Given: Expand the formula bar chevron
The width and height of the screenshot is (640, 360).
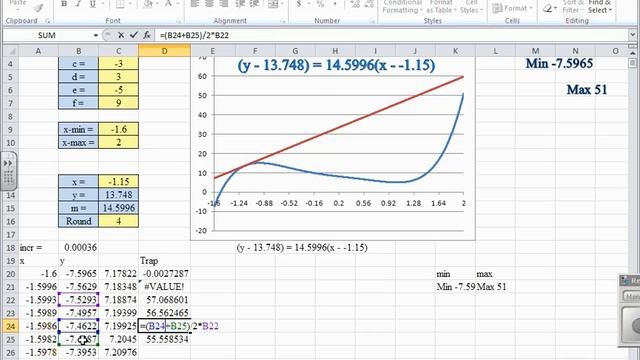Looking at the screenshot, I should pos(632,35).
